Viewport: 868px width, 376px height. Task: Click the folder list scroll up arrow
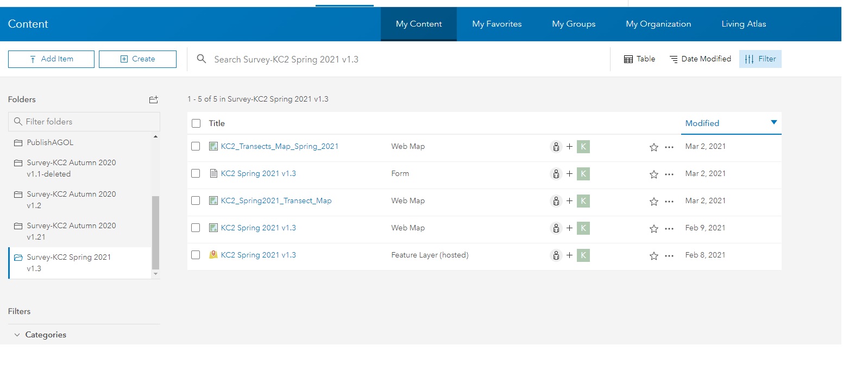coord(155,136)
